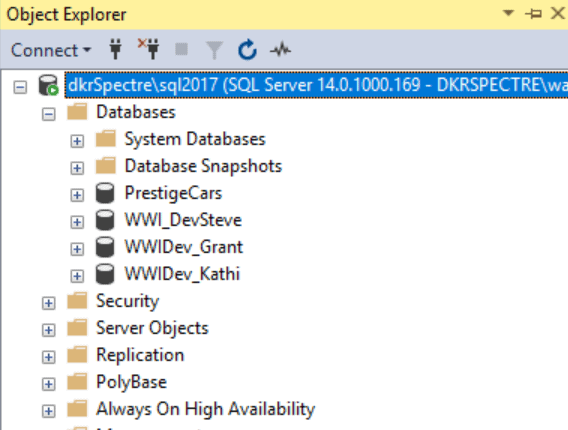Expand the Replication folder
Screen dimensions: 568x430
pyautogui.click(x=49, y=357)
